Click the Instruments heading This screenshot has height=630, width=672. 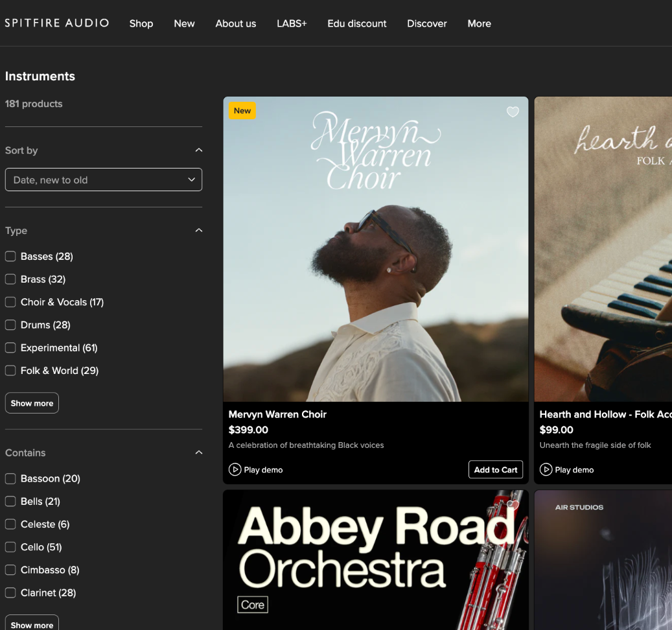click(40, 76)
